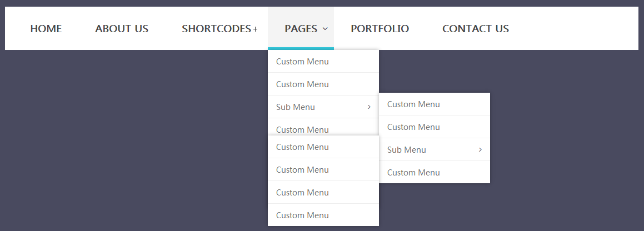Click the chevron icon next to PAGES
Image resolution: width=644 pixels, height=231 pixels.
point(325,29)
